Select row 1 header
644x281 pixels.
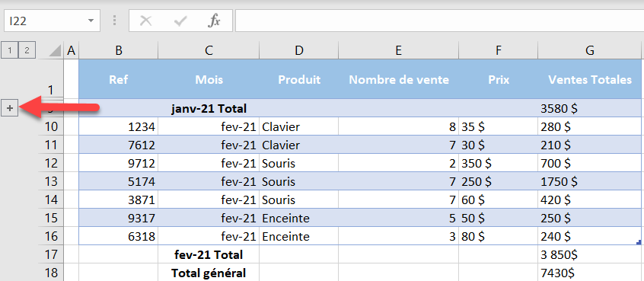[51, 79]
